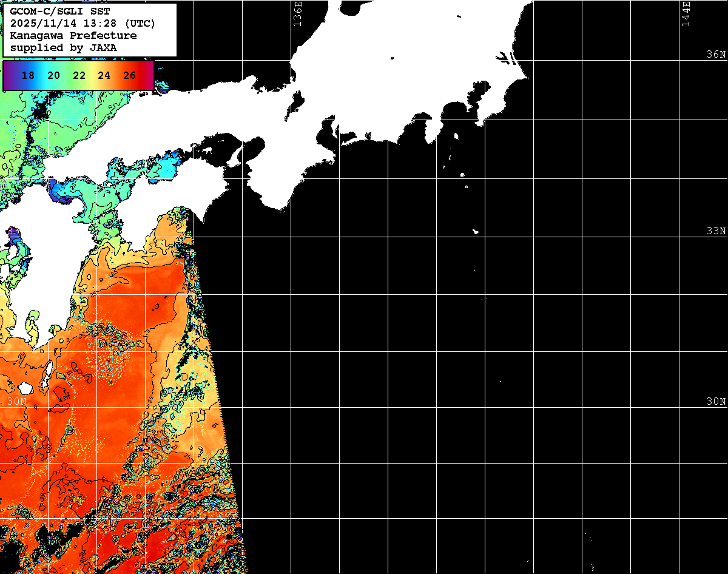Click the 'supplied by JAXA' credit line
The width and height of the screenshot is (728, 574).
point(64,47)
